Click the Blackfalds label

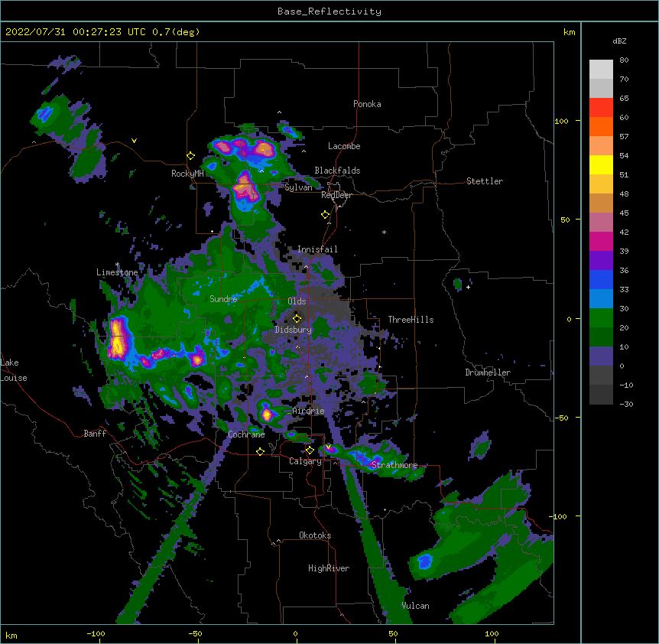pos(337,171)
